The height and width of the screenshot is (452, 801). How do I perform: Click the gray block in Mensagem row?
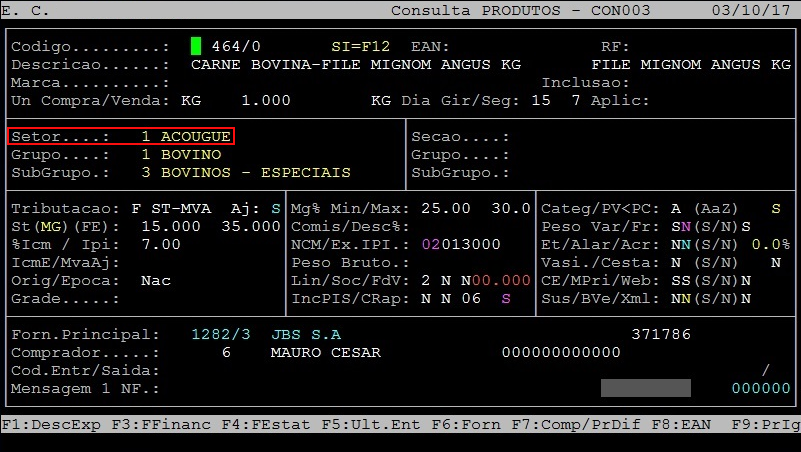click(x=645, y=388)
